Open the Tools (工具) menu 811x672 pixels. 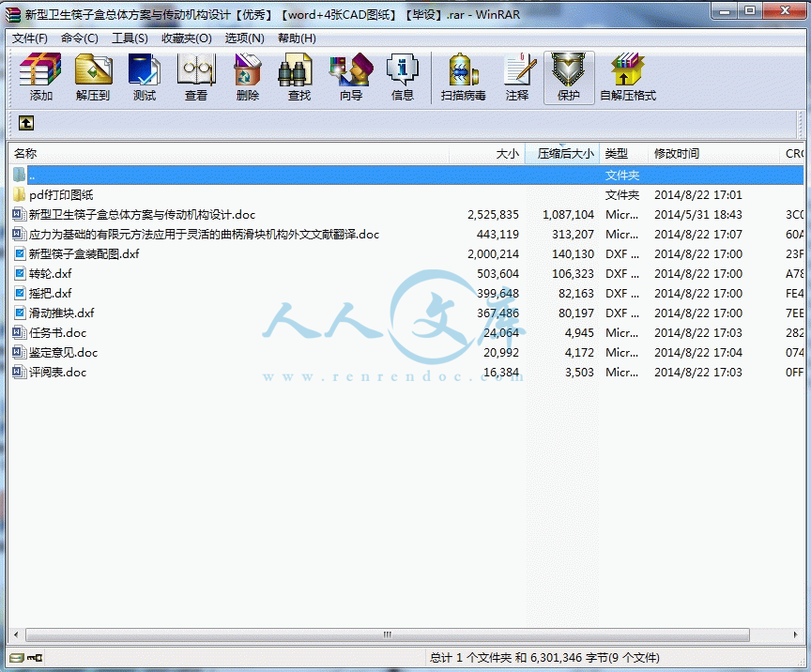pyautogui.click(x=130, y=38)
